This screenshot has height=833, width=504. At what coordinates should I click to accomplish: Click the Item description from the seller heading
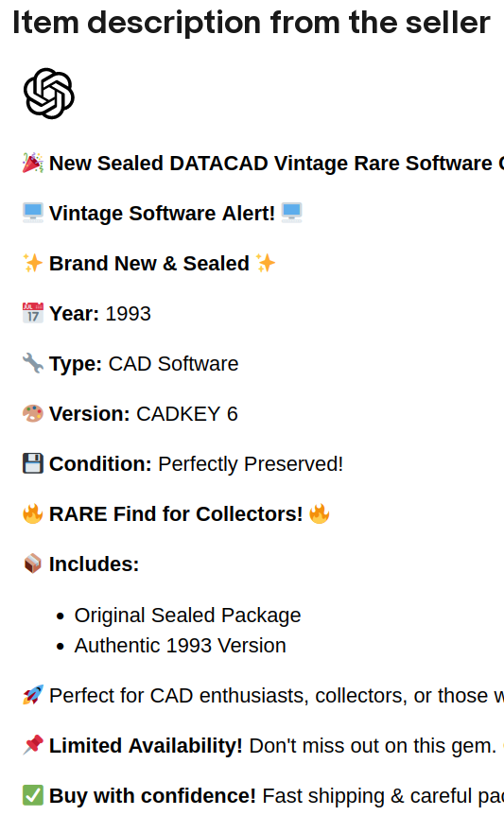(x=252, y=23)
